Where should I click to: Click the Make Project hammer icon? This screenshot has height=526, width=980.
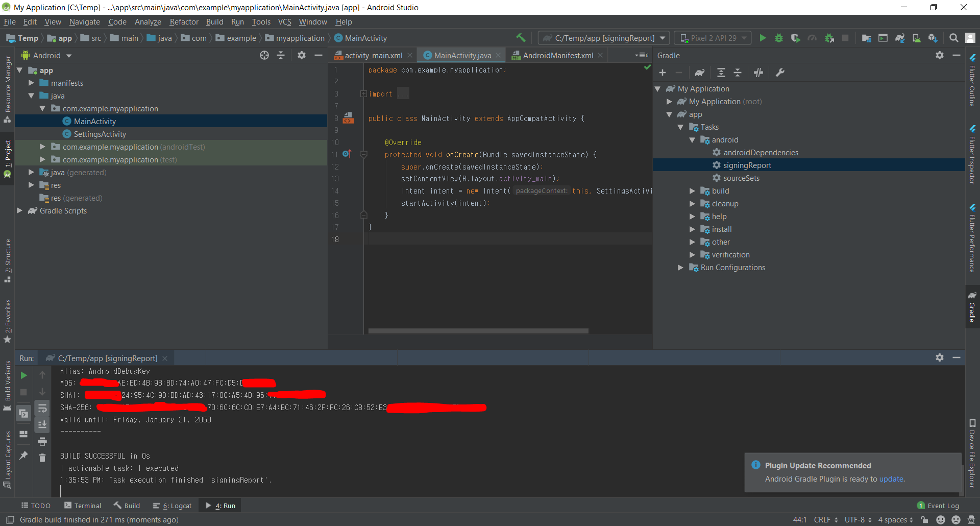[521, 38]
